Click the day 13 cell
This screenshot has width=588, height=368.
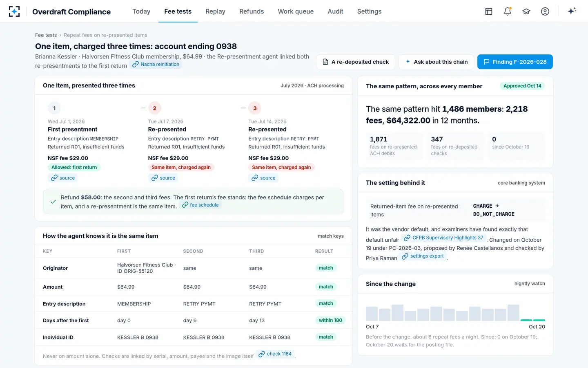pos(257,320)
